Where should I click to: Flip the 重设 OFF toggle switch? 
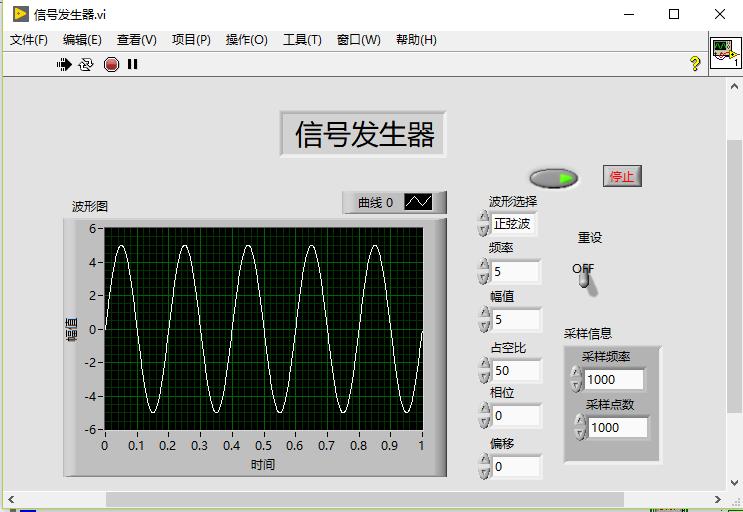[x=585, y=280]
